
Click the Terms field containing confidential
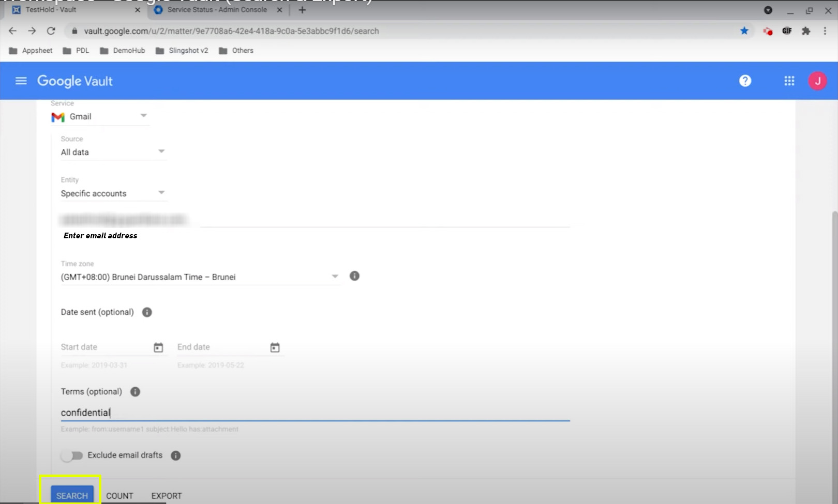[315, 413]
